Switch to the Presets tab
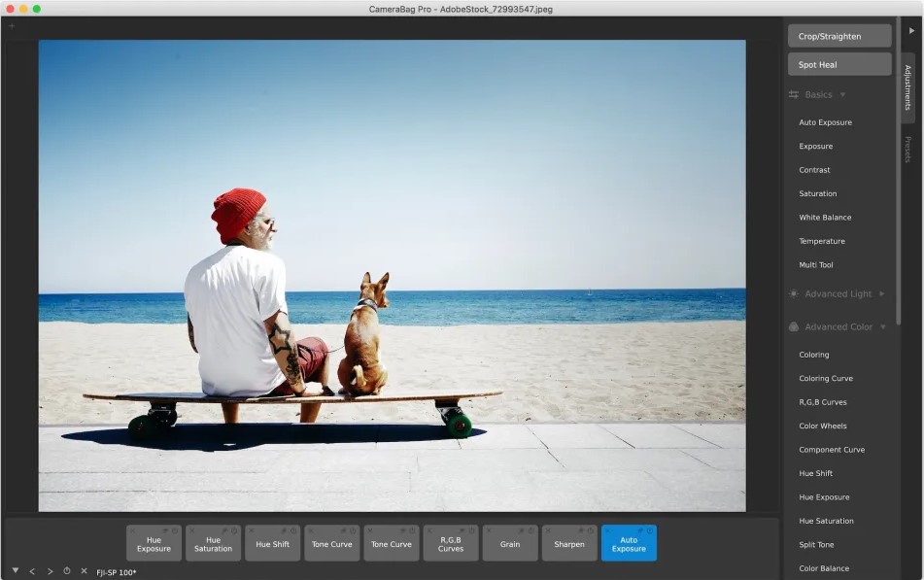 point(907,150)
